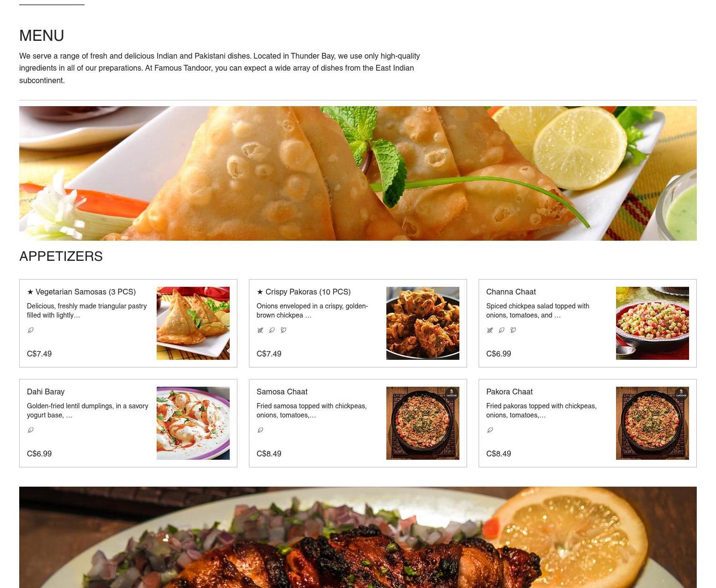This screenshot has height=588, width=716.
Task: Click the gluten-free icon on Channa Chaat
Action: [490, 330]
